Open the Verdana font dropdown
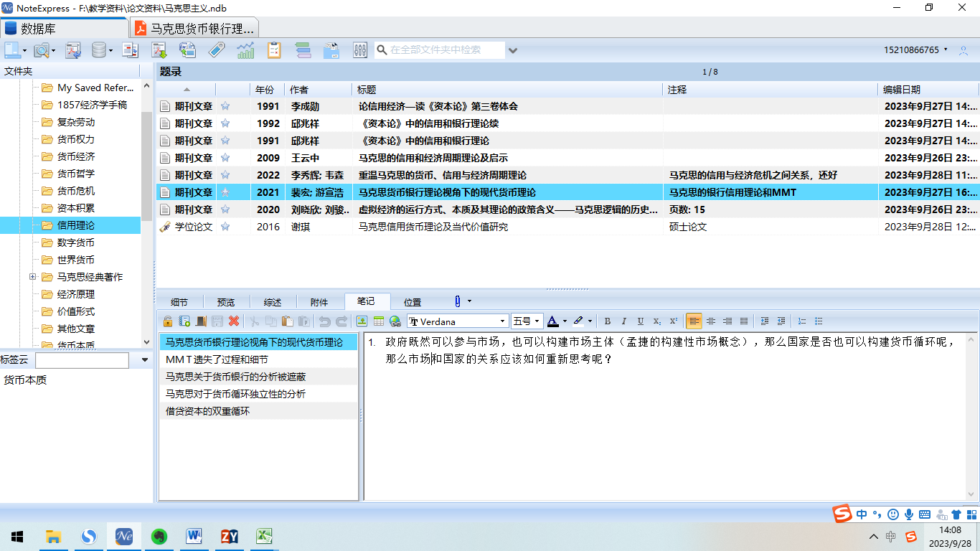The image size is (980, 551). tap(503, 321)
